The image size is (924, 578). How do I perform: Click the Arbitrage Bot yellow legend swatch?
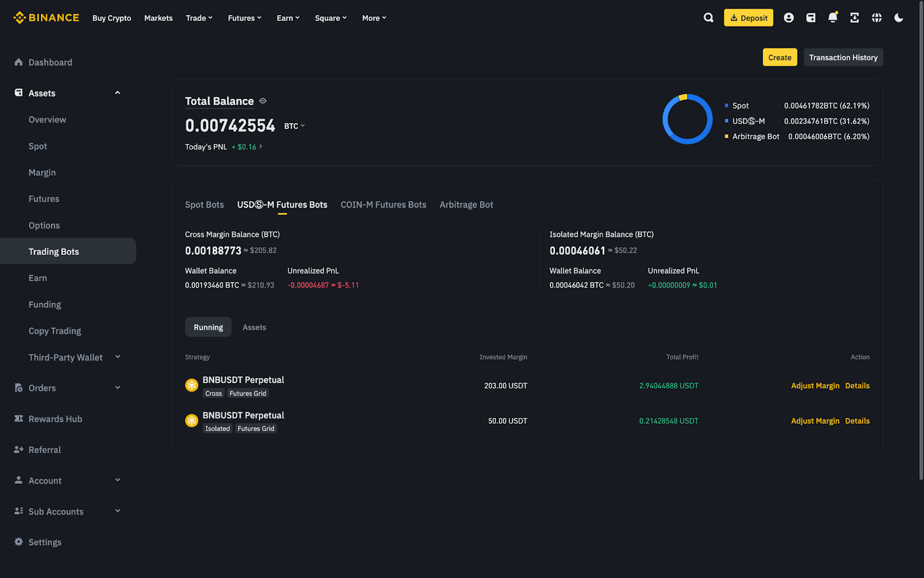pyautogui.click(x=726, y=136)
